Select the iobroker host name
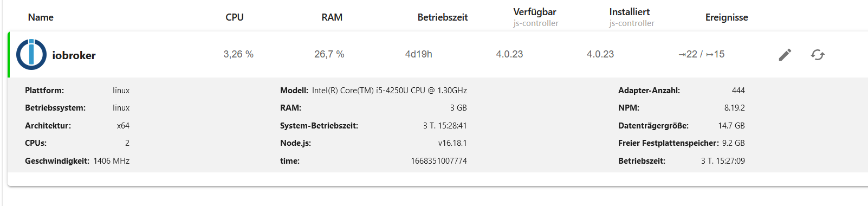Image resolution: width=868 pixels, height=206 pixels. [x=74, y=55]
